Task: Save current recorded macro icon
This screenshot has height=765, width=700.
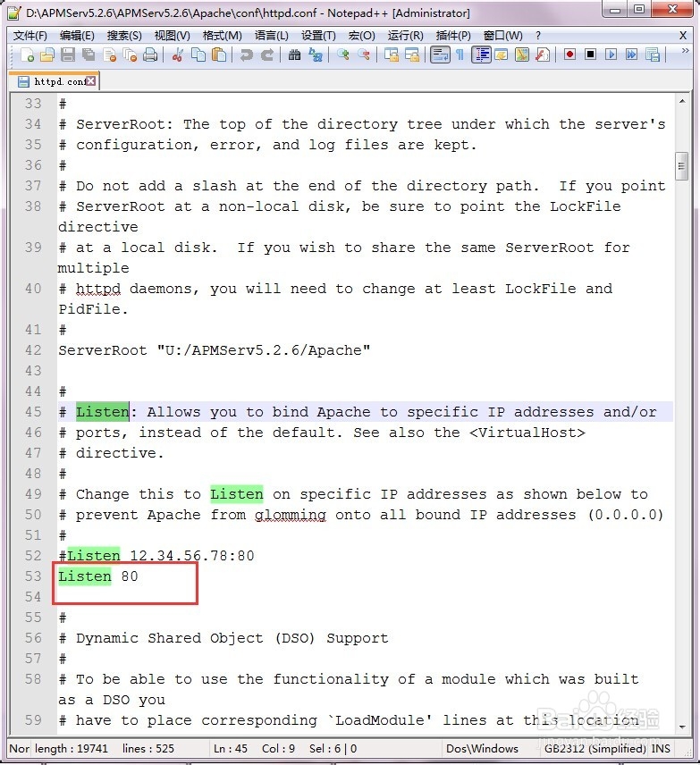Action: [652, 55]
